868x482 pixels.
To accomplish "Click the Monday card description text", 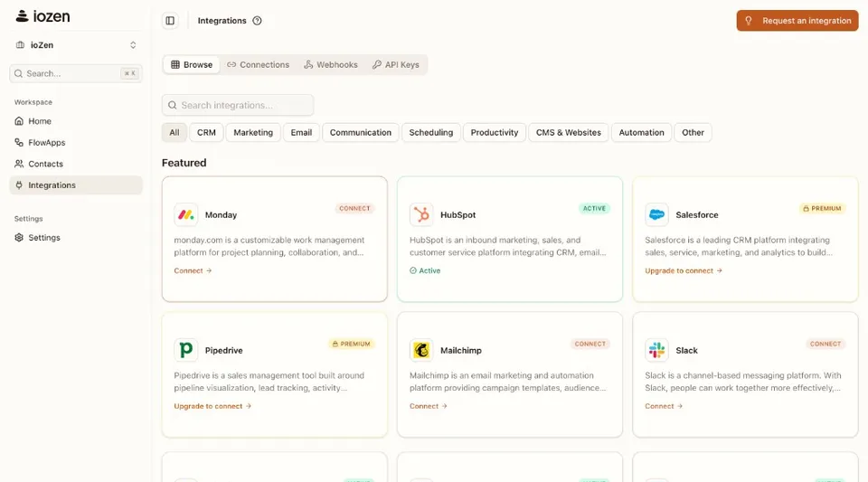I will pos(269,246).
